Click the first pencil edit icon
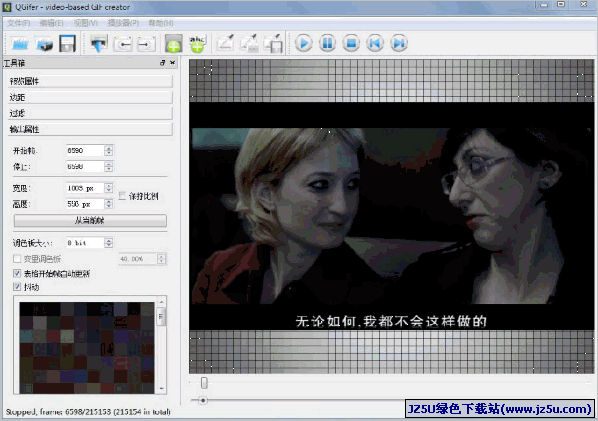The width and height of the screenshot is (598, 421). [x=225, y=43]
